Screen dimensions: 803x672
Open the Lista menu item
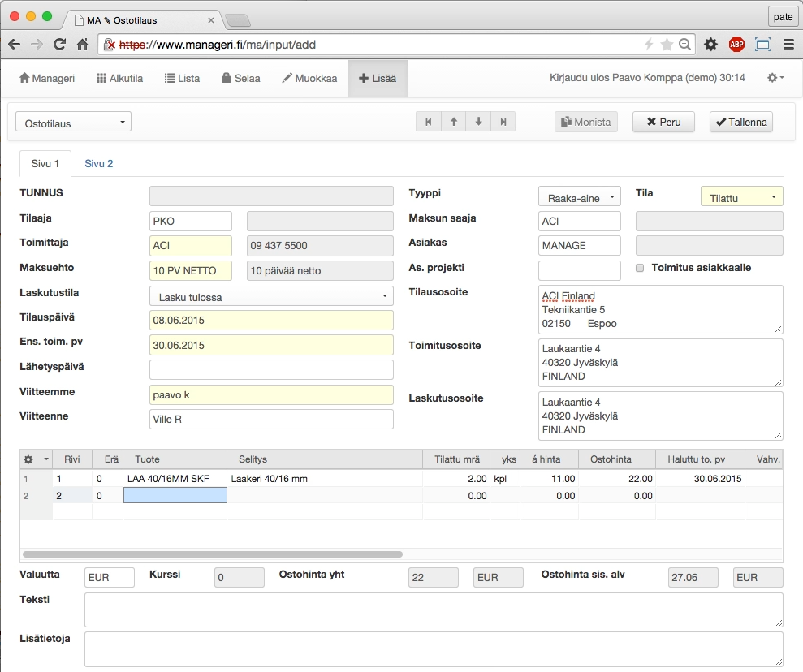click(182, 79)
